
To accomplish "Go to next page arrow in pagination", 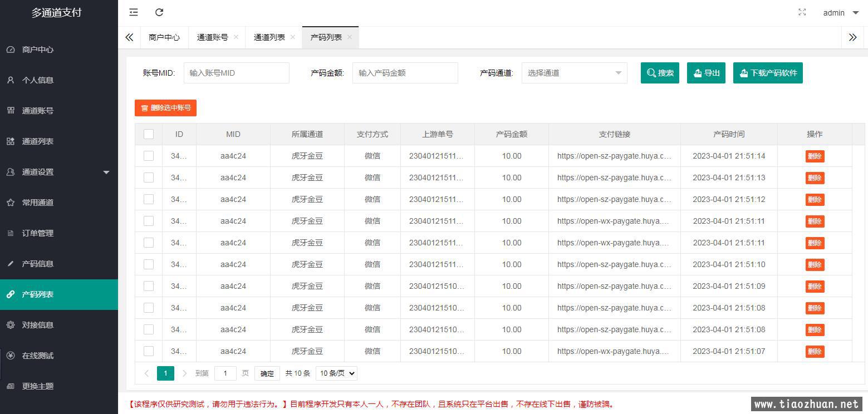I will pos(184,373).
